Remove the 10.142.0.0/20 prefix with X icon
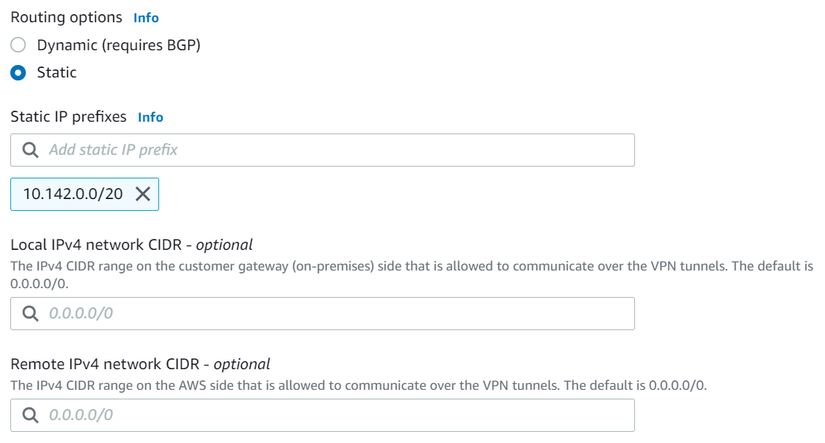Screen dimensions: 825x443 [x=143, y=194]
